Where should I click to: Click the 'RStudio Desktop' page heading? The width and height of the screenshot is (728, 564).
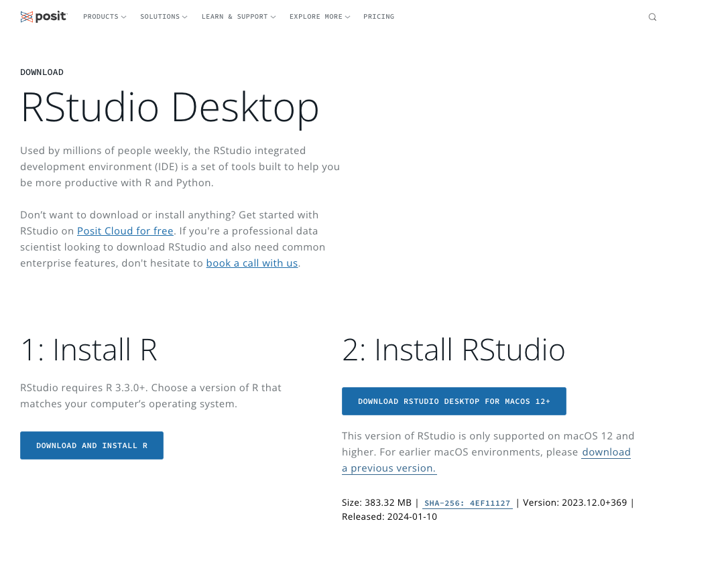[170, 107]
